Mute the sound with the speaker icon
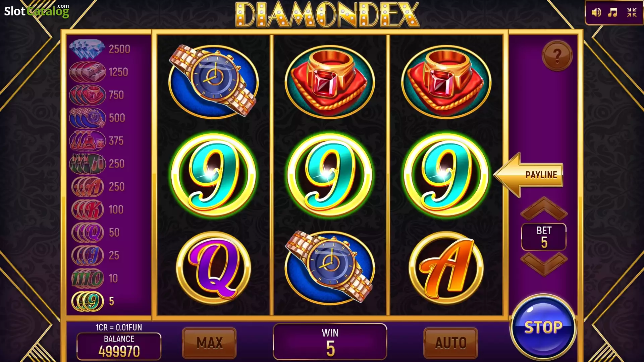Image resolution: width=644 pixels, height=362 pixels. [596, 13]
